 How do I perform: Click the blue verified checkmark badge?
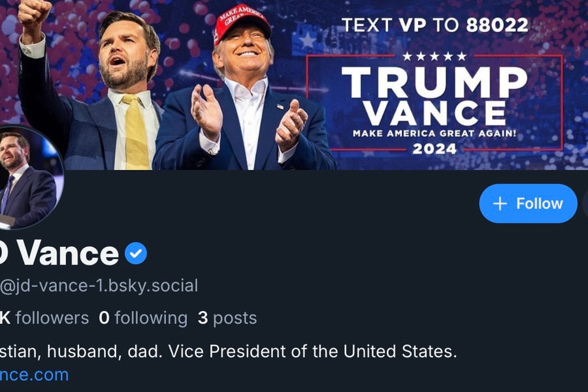pyautogui.click(x=136, y=253)
